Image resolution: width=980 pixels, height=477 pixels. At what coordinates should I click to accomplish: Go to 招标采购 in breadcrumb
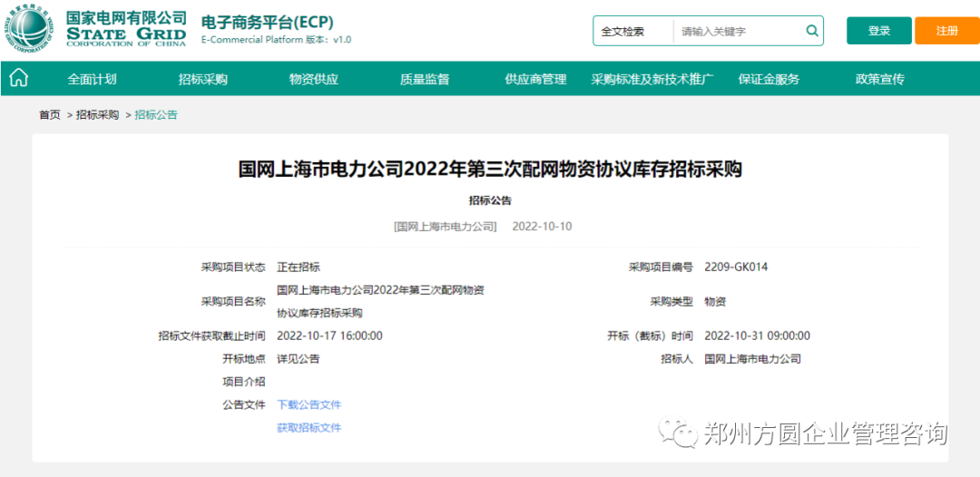(97, 115)
